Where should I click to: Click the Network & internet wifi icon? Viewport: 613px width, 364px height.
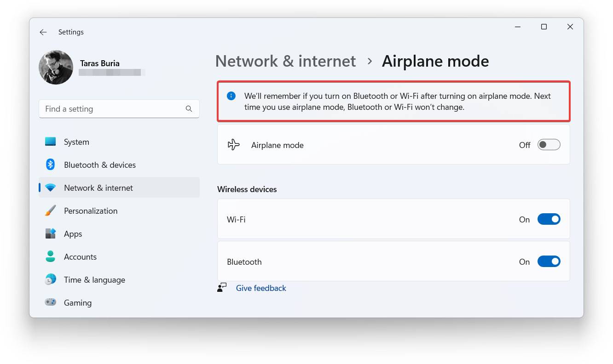click(50, 188)
